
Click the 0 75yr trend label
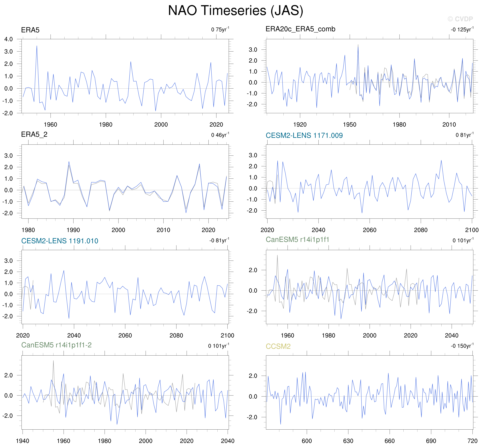click(220, 30)
